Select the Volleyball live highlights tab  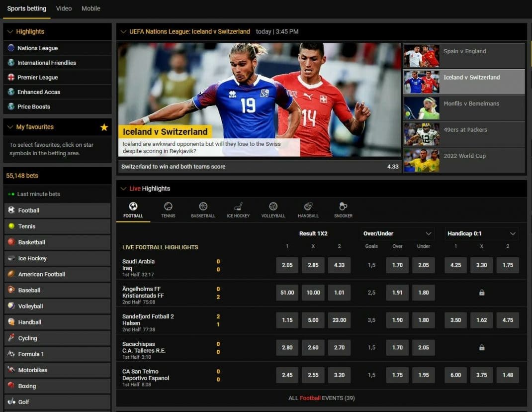273,210
